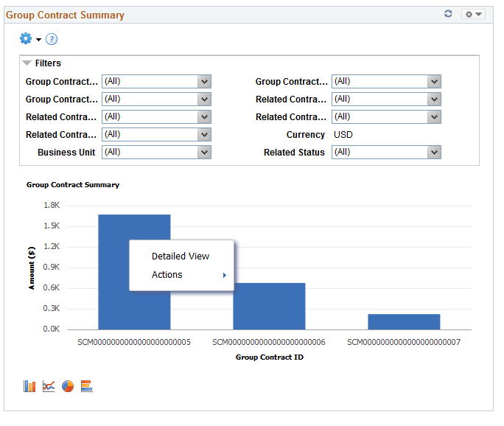This screenshot has height=426, width=504.
Task: Switch chart to line chart view
Action: (x=49, y=386)
